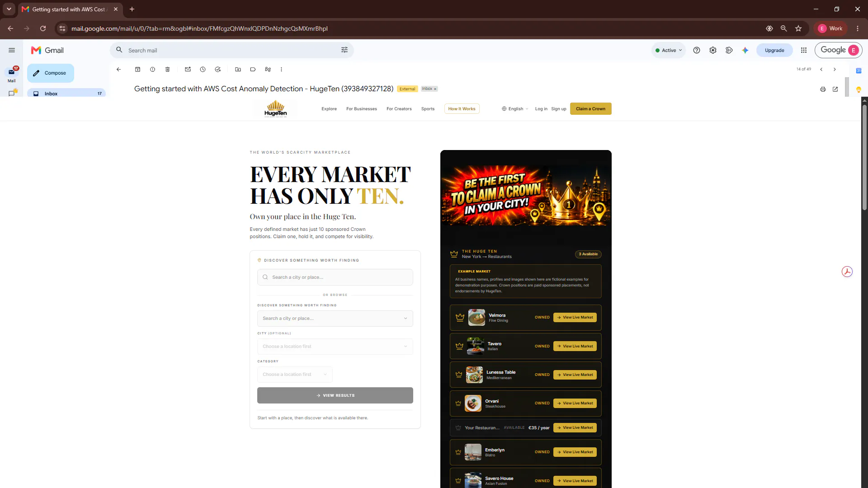Open the Move to folder icon
868x488 pixels.
pos(238,70)
